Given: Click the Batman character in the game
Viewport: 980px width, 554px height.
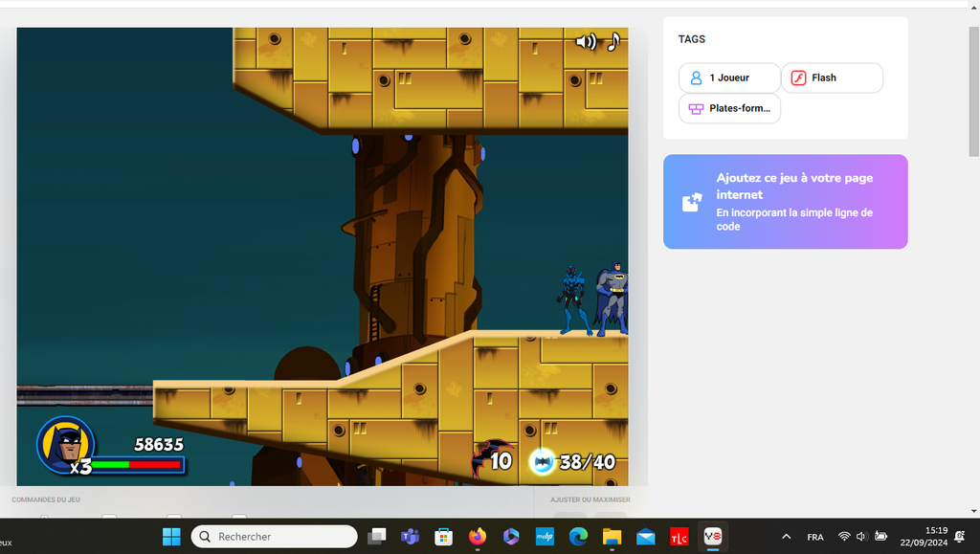Looking at the screenshot, I should click(x=612, y=299).
